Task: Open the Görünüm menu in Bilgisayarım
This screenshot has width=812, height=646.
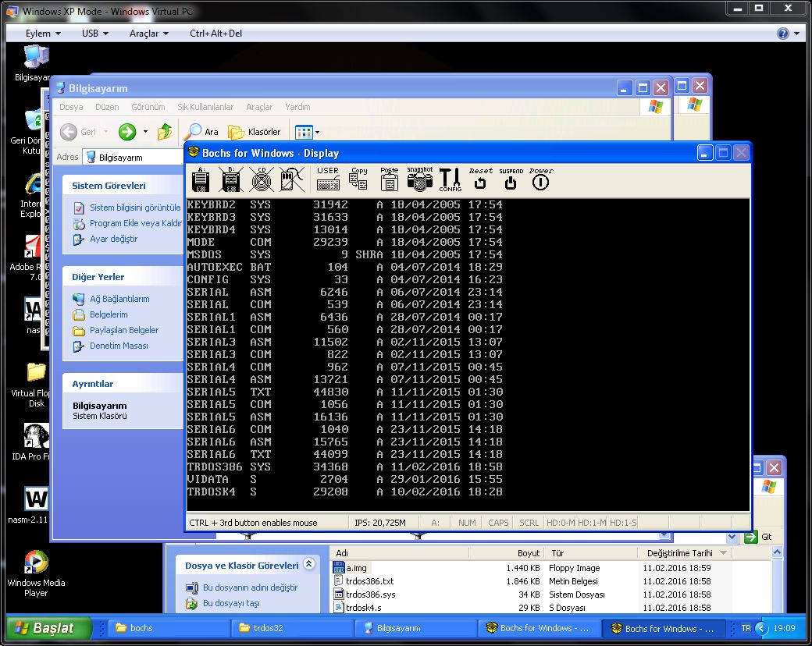Action: click(148, 107)
